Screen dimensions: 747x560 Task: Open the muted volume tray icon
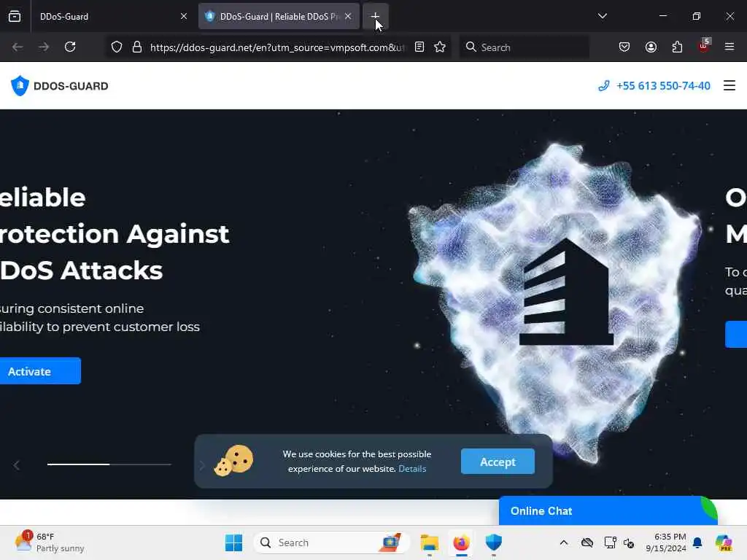point(629,542)
